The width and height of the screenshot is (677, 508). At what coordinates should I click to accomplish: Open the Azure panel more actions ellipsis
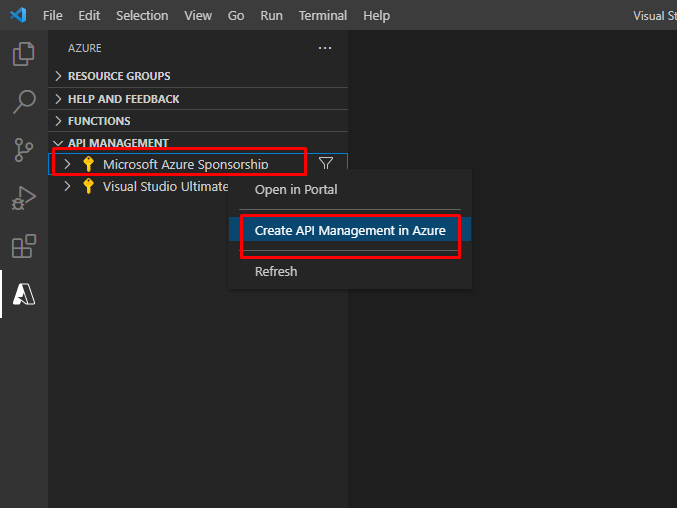coord(324,48)
